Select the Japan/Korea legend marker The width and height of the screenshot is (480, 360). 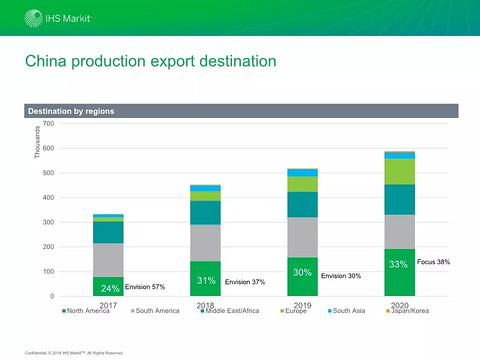(388, 311)
